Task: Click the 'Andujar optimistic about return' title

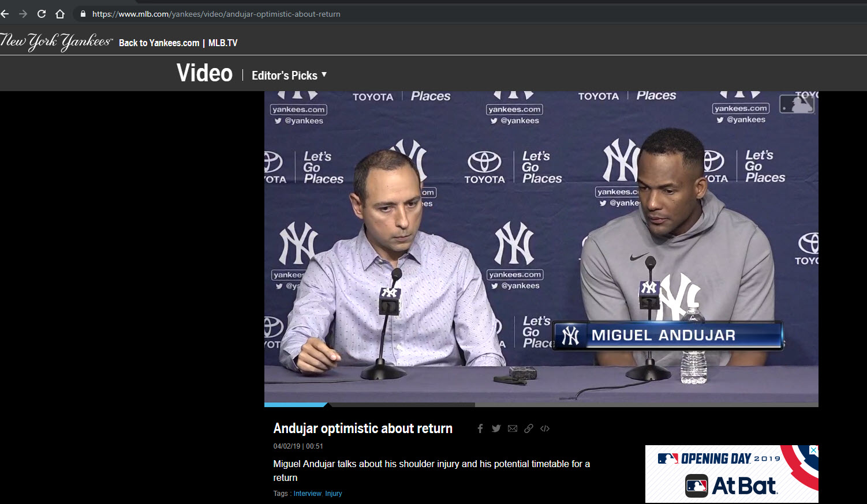Action: 363,428
